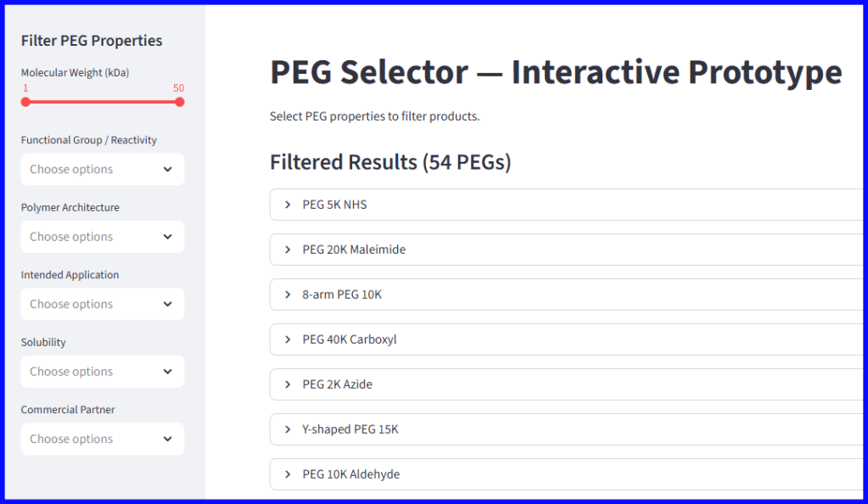Click the right handle of Molecular Weight slider
Screen dimensions: 868x504
click(179, 101)
